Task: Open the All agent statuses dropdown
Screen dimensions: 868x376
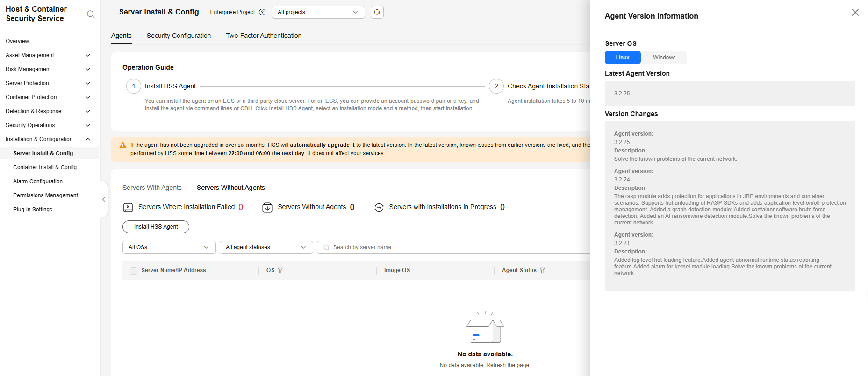Action: tap(266, 247)
